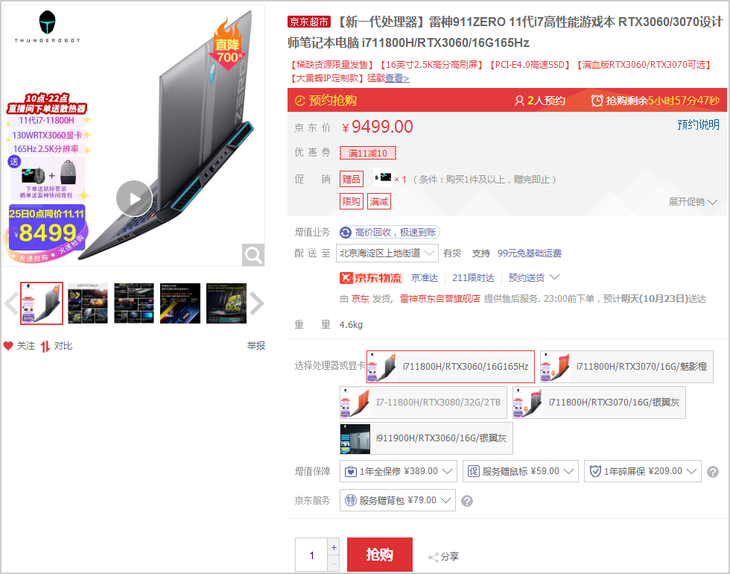
Task: Click the previous thumbnails arrow
Action: pos(9,304)
